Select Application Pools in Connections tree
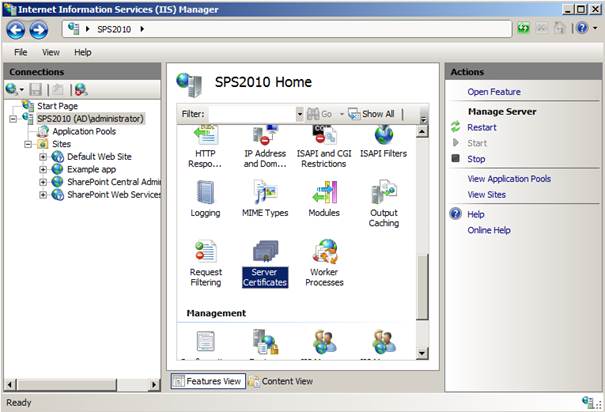This screenshot has width=605, height=412. tap(84, 132)
